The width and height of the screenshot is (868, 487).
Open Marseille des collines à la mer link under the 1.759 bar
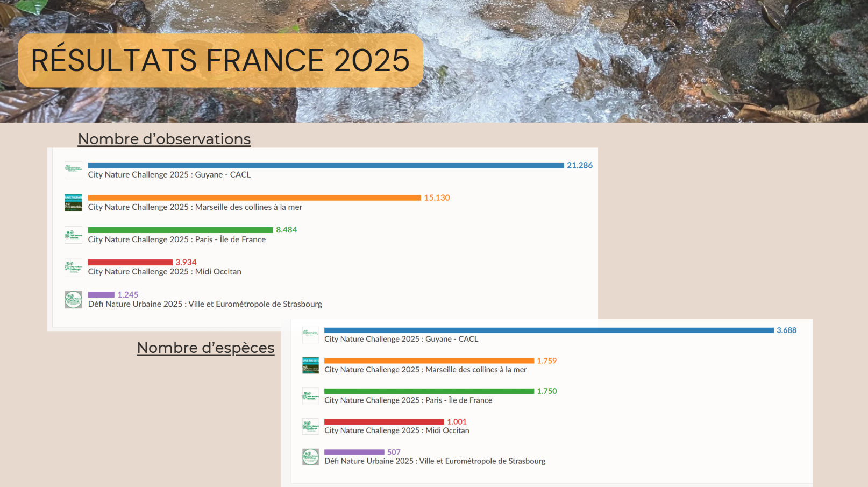pyautogui.click(x=425, y=370)
